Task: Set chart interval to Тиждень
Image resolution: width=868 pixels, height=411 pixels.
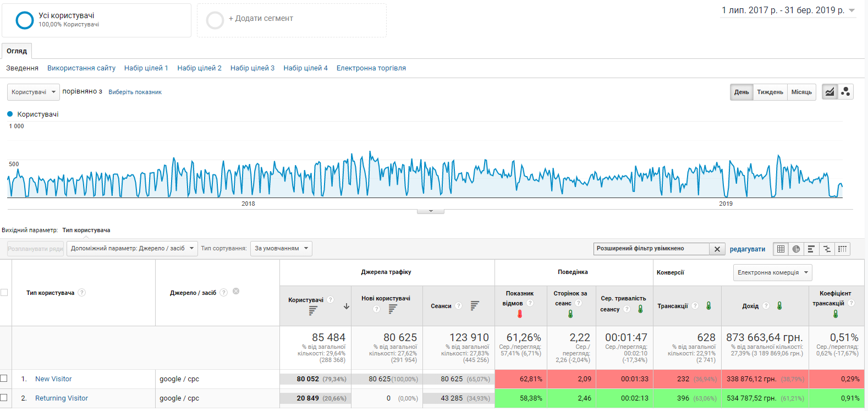Action: (770, 92)
